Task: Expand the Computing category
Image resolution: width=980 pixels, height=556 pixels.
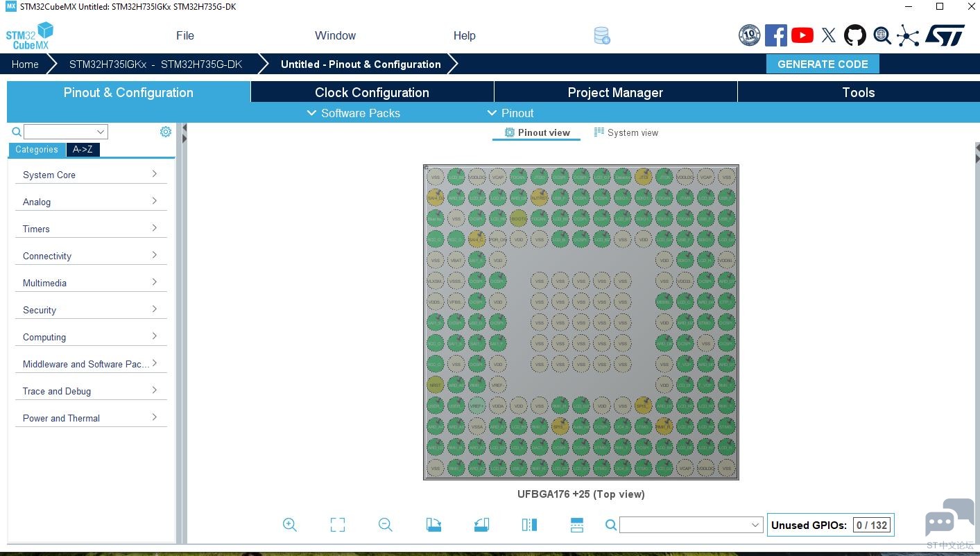Action: click(x=91, y=337)
